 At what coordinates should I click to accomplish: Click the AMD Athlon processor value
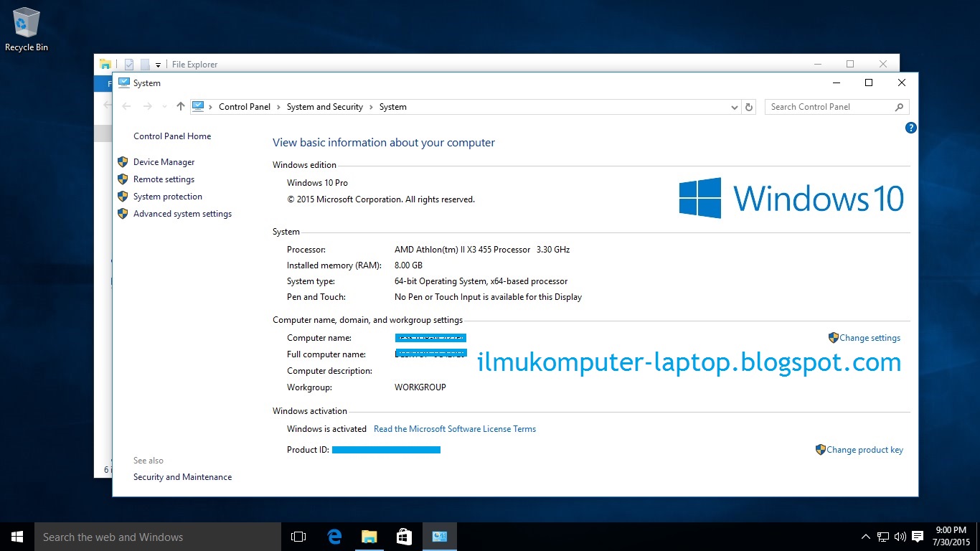tap(482, 250)
